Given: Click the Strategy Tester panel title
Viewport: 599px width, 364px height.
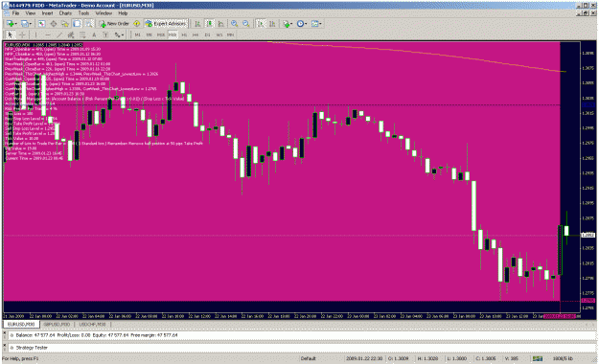Looking at the screenshot, I should click(32, 348).
